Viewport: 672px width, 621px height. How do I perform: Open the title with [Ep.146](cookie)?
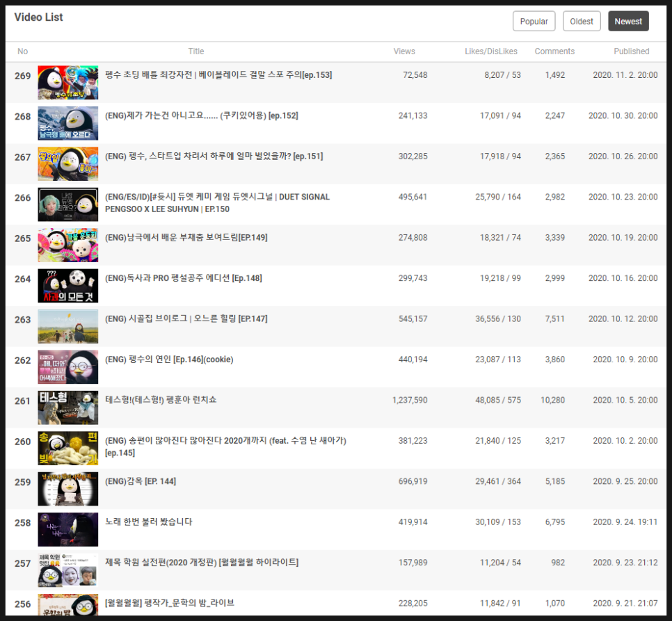click(169, 360)
